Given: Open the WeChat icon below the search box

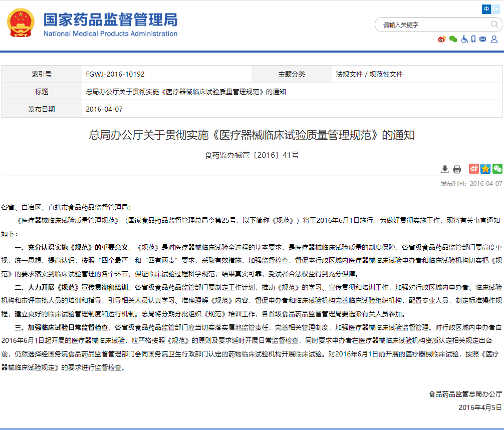Looking at the screenshot, I should coord(453,39).
